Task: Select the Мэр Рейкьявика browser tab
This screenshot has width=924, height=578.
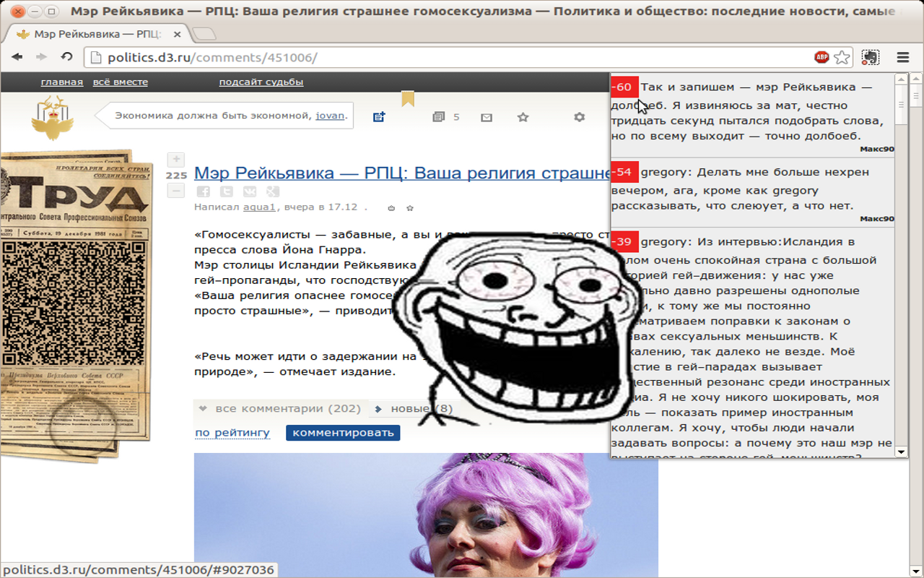Action: (99, 34)
